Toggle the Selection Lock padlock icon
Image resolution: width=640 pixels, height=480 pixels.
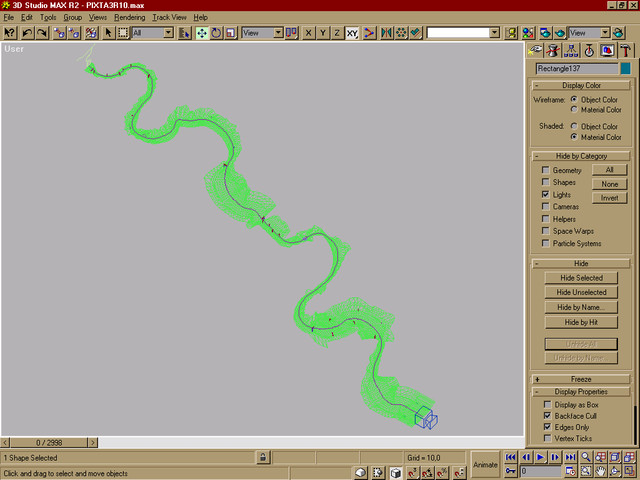(263, 457)
